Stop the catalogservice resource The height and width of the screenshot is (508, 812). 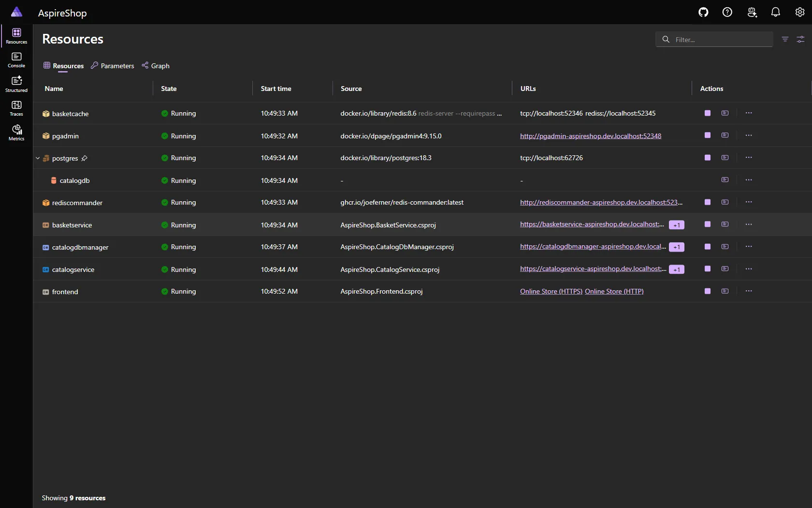tap(708, 269)
